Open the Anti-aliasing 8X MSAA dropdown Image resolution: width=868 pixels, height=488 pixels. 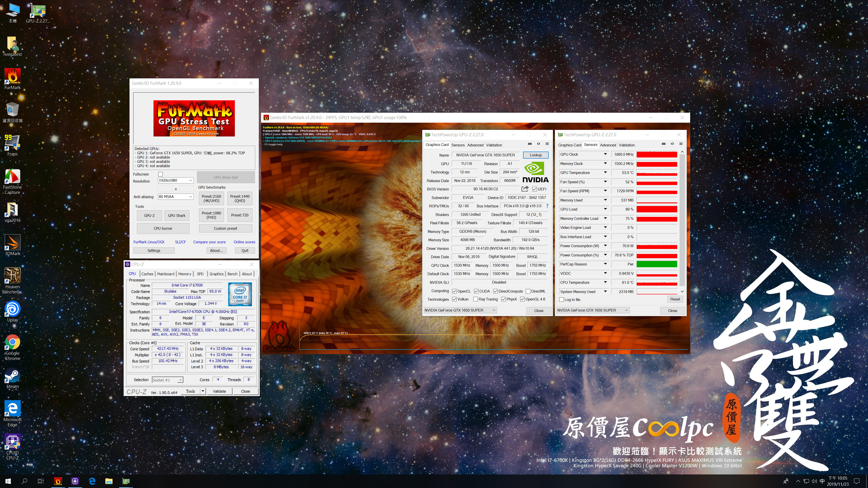(x=176, y=197)
